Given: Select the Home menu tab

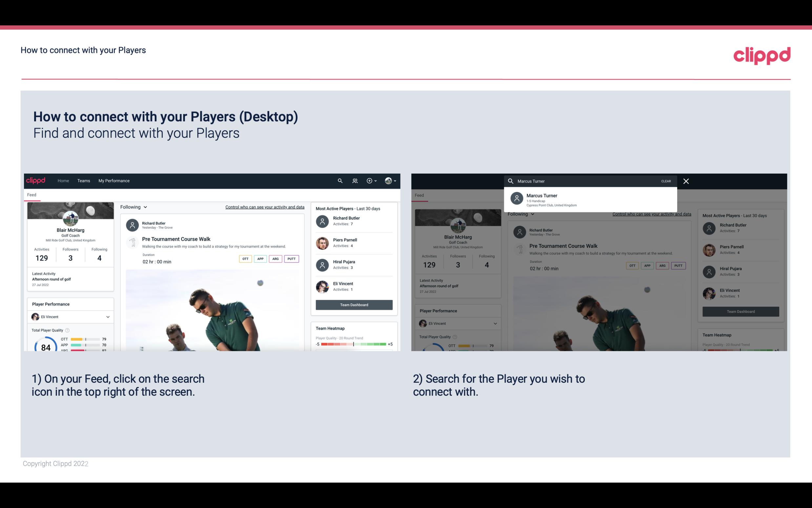Looking at the screenshot, I should point(63,180).
